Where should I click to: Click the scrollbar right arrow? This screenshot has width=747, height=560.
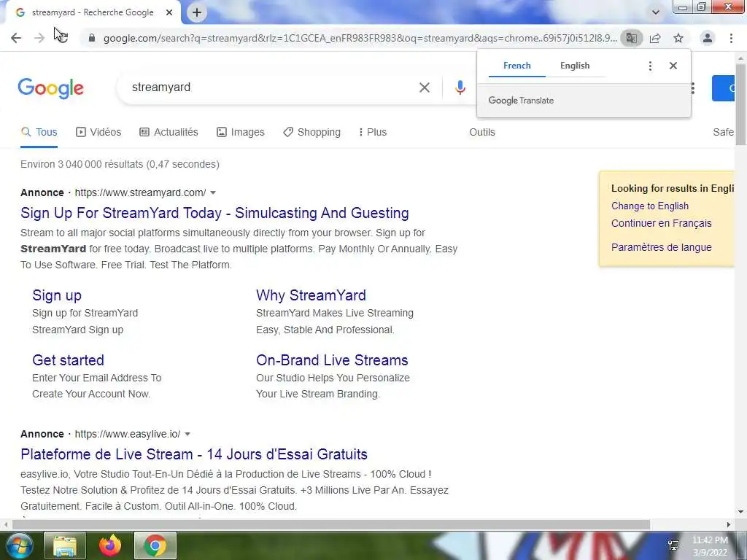[x=729, y=525]
